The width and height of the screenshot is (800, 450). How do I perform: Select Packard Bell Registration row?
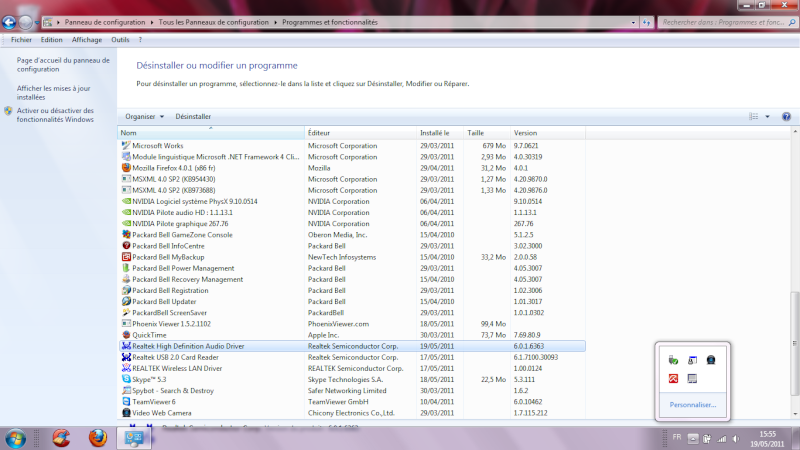352,290
